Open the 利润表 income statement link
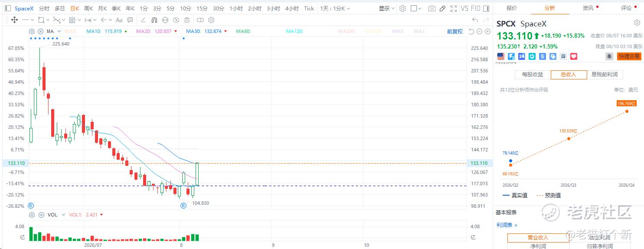This screenshot has height=249, width=644. click(x=507, y=225)
